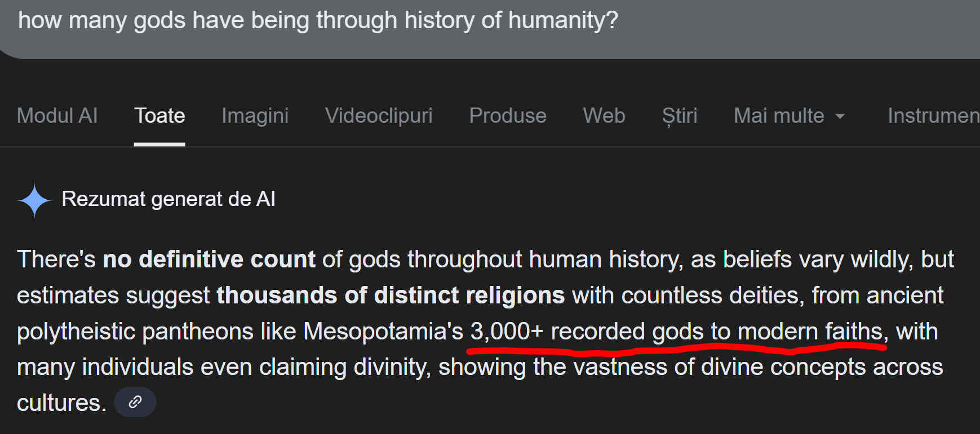980x434 pixels.
Task: Switch to the Produse tab
Action: [x=507, y=116]
